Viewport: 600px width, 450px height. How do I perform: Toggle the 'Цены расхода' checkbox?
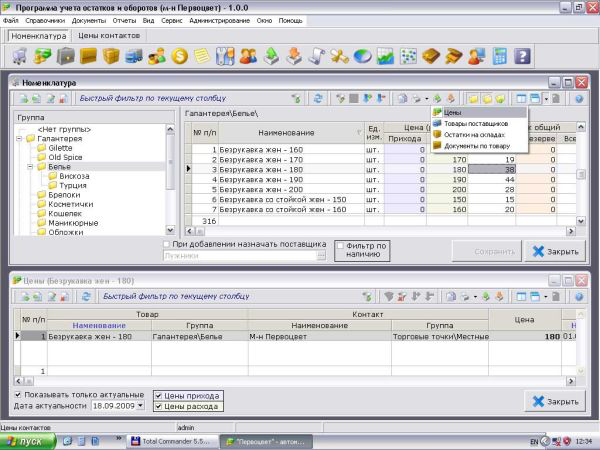coord(158,406)
